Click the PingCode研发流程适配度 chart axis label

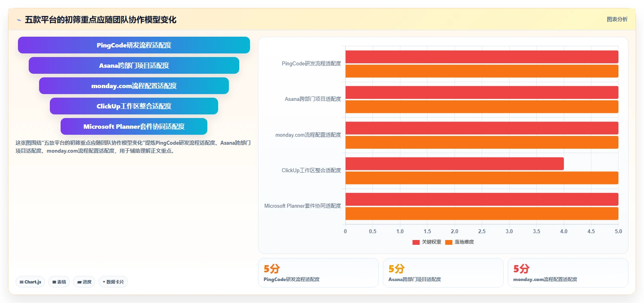point(311,63)
